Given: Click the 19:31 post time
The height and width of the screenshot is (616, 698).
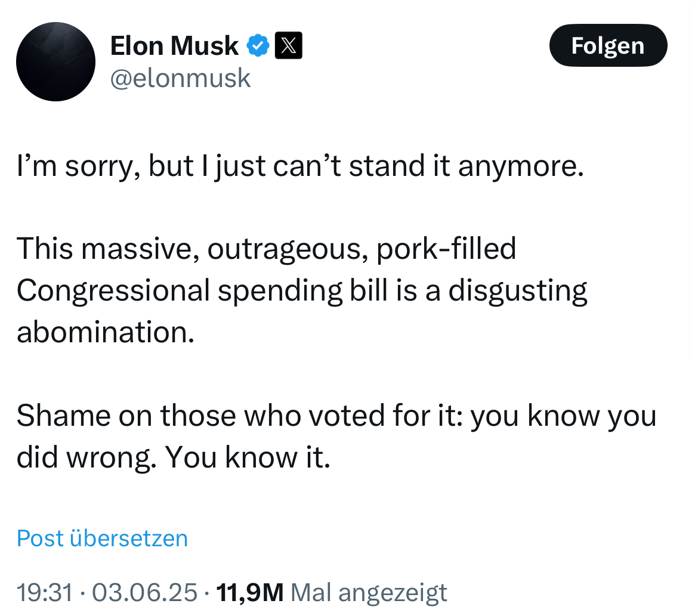Looking at the screenshot, I should [45, 592].
